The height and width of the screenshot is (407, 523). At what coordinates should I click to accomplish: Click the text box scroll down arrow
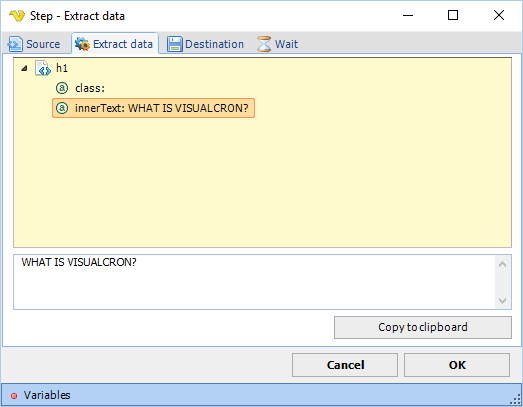503,301
